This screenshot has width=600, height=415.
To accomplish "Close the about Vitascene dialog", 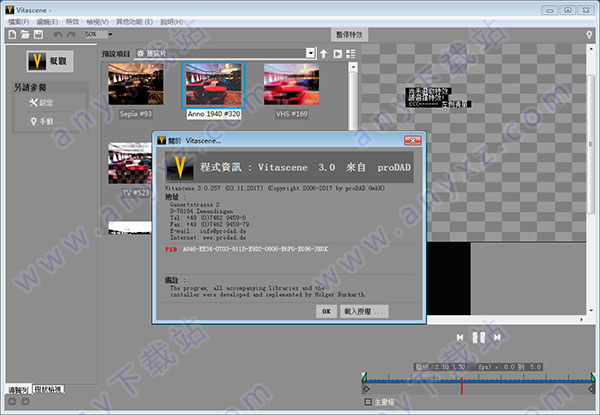I will pyautogui.click(x=412, y=141).
